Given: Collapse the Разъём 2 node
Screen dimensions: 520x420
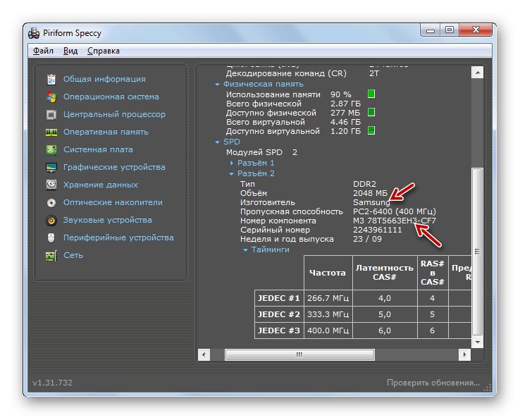Looking at the screenshot, I should tap(232, 174).
